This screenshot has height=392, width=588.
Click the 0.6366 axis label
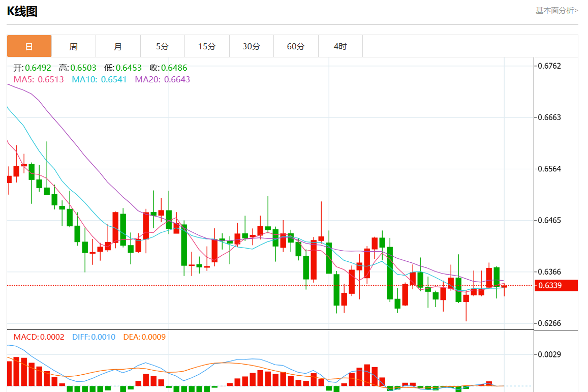tap(549, 272)
